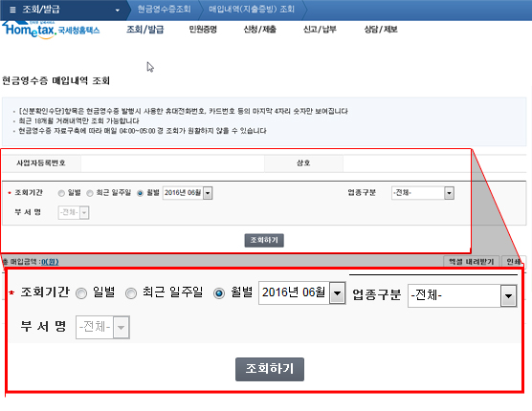Click the 사업자등록번호 field
The height and width of the screenshot is (411, 532).
172,163
